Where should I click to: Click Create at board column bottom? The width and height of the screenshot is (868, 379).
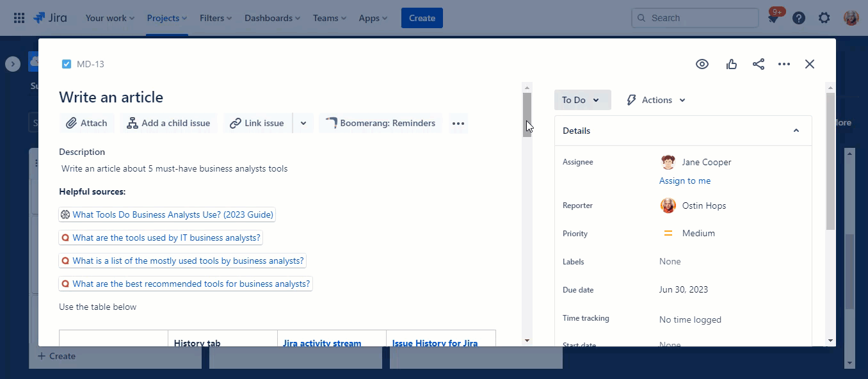[56, 356]
